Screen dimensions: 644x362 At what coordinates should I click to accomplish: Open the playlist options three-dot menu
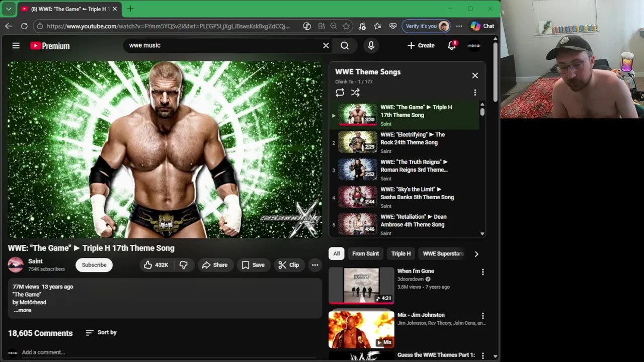click(x=475, y=93)
